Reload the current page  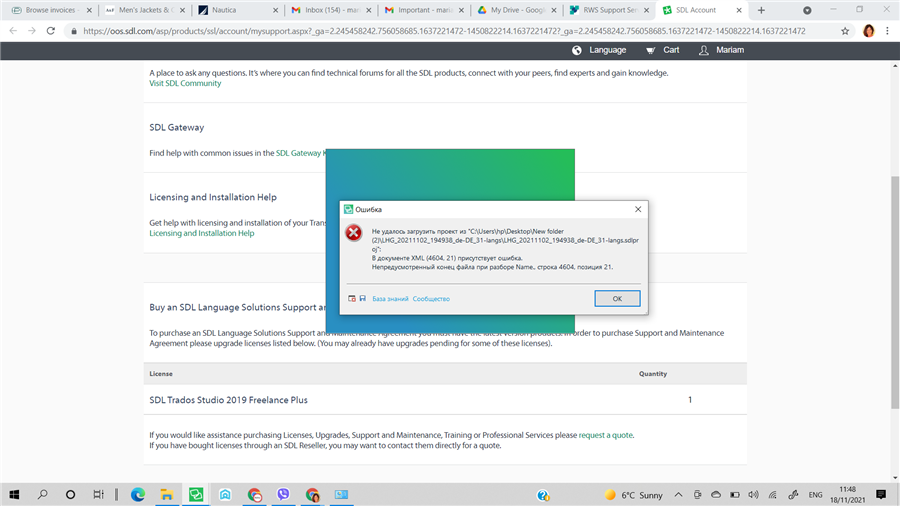(51, 31)
